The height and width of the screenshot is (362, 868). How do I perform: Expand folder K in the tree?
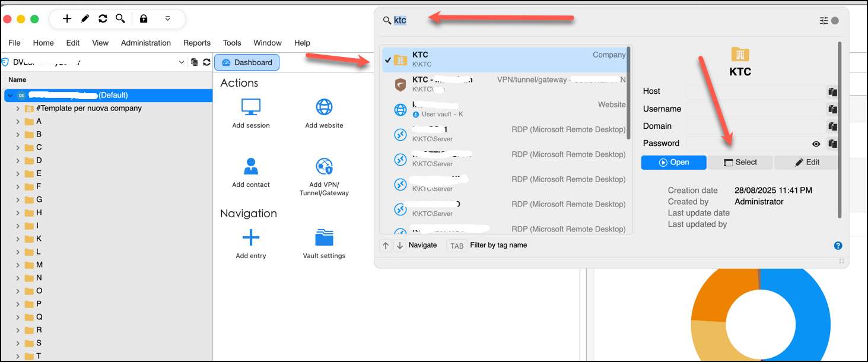click(x=18, y=239)
